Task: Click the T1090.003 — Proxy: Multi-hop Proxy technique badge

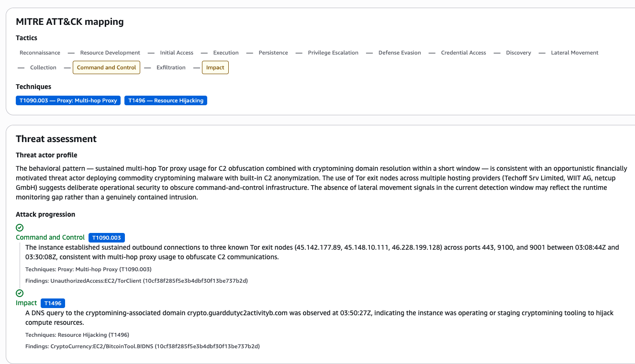Action: pos(68,100)
